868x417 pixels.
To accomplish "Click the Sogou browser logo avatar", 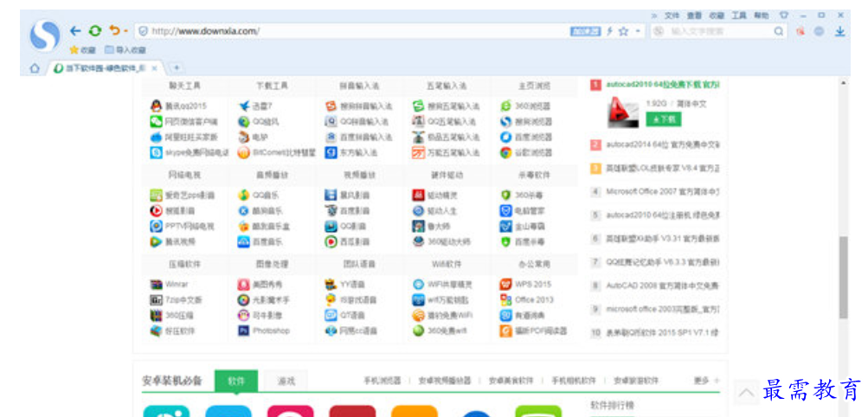I will (x=45, y=35).
